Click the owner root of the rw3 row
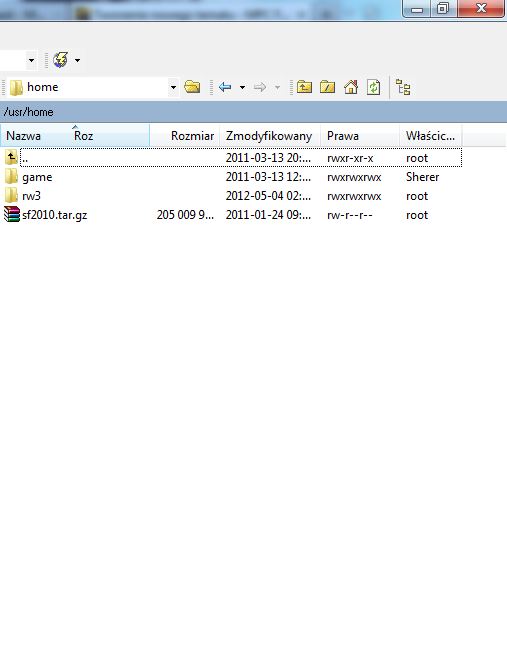 tap(417, 196)
